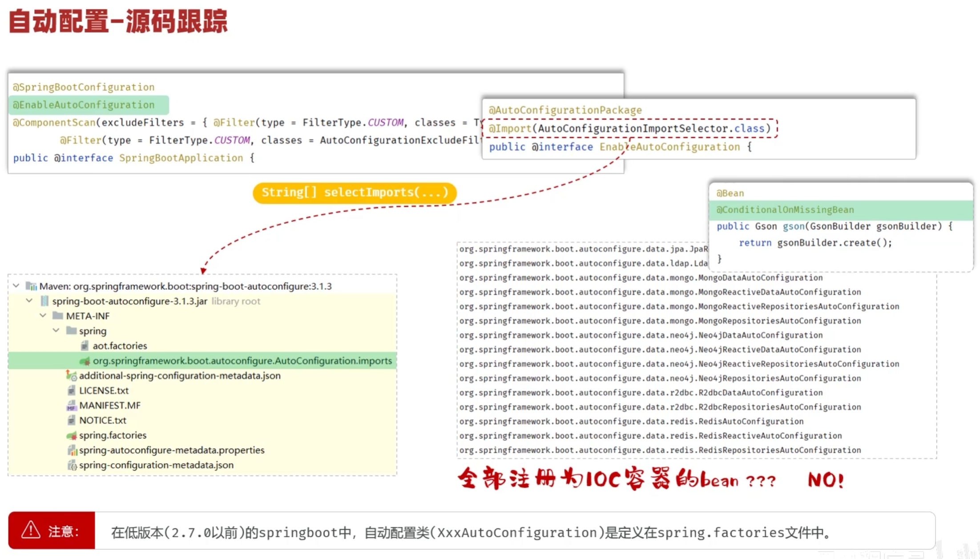Click the Spring leaf icon beside AutoConfiguration.imports
This screenshot has width=980, height=559.
pos(85,361)
